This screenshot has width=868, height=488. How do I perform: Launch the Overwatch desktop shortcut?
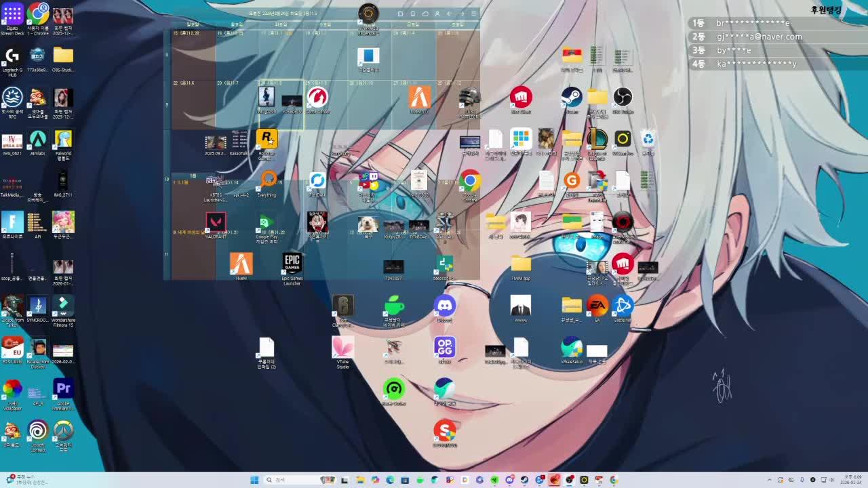pos(63,436)
